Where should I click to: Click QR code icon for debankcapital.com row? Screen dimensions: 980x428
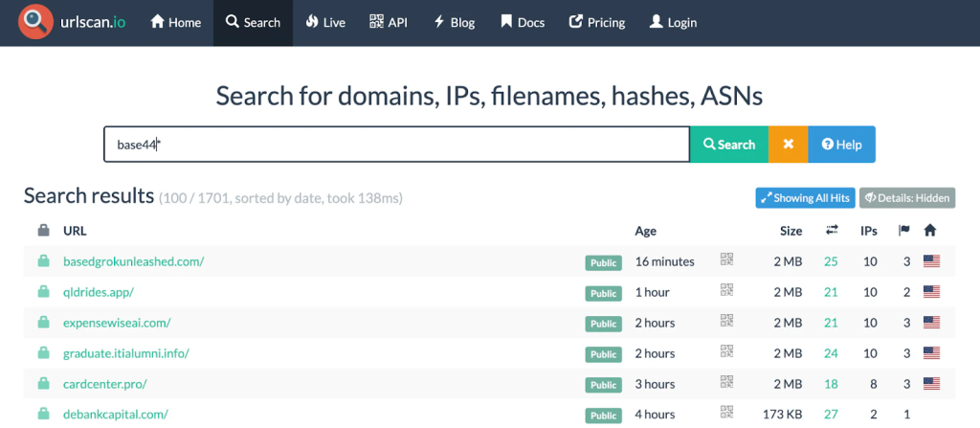click(x=727, y=415)
